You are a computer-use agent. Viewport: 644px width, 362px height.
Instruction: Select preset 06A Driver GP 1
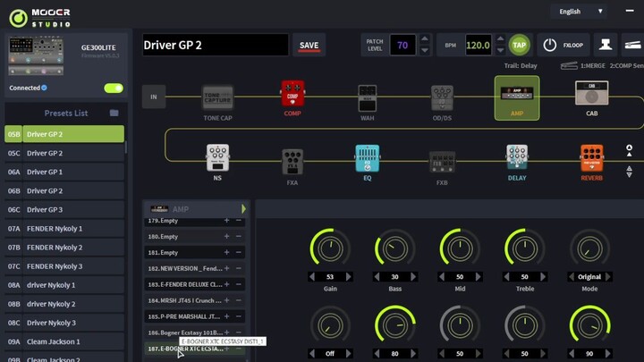coord(64,172)
